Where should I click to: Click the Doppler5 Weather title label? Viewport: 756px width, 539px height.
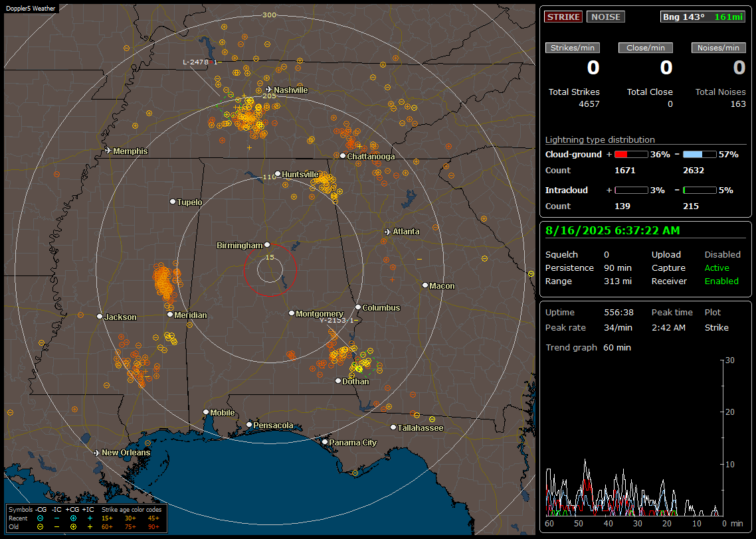31,8
